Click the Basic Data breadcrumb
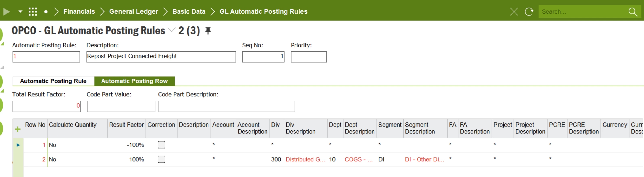 pos(189,11)
